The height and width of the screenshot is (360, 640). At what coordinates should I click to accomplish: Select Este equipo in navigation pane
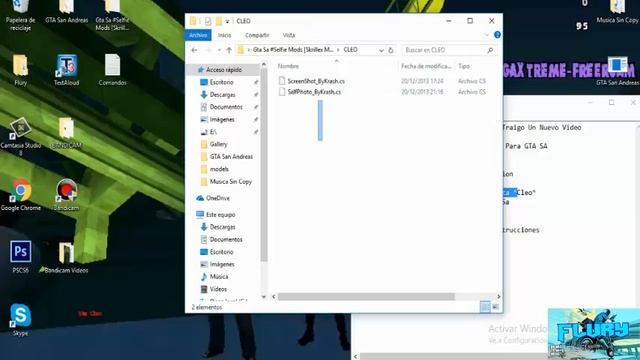[220, 214]
